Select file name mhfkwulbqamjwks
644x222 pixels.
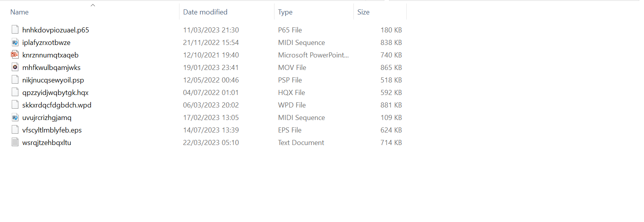(x=51, y=68)
